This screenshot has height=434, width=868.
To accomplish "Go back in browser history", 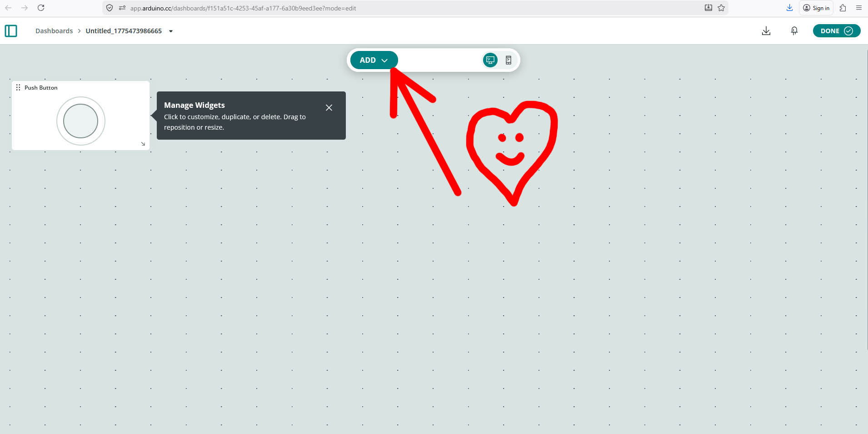I will point(8,8).
